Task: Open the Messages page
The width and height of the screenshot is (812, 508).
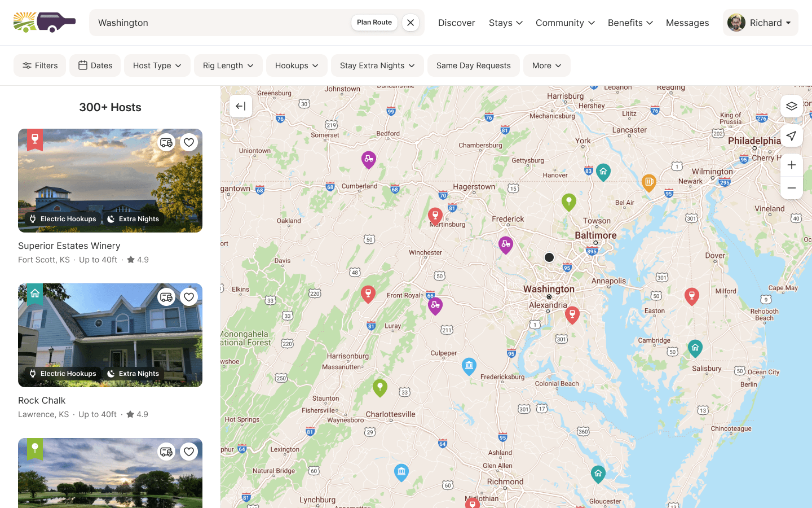Action: click(x=687, y=23)
